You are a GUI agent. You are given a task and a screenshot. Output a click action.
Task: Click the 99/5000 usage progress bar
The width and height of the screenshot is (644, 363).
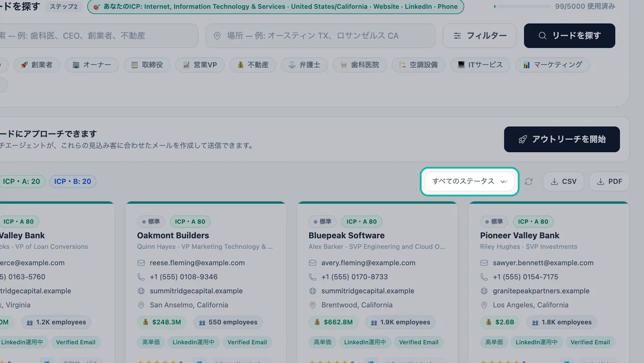tap(522, 7)
